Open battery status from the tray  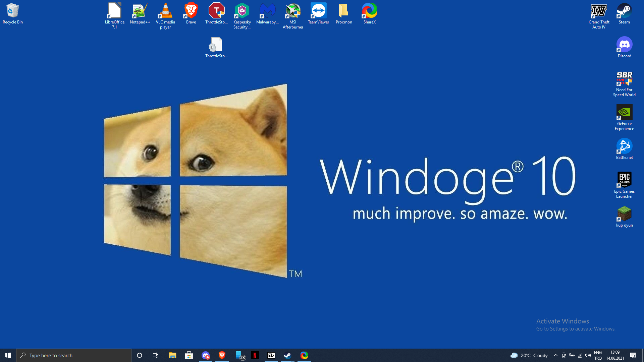click(x=572, y=355)
